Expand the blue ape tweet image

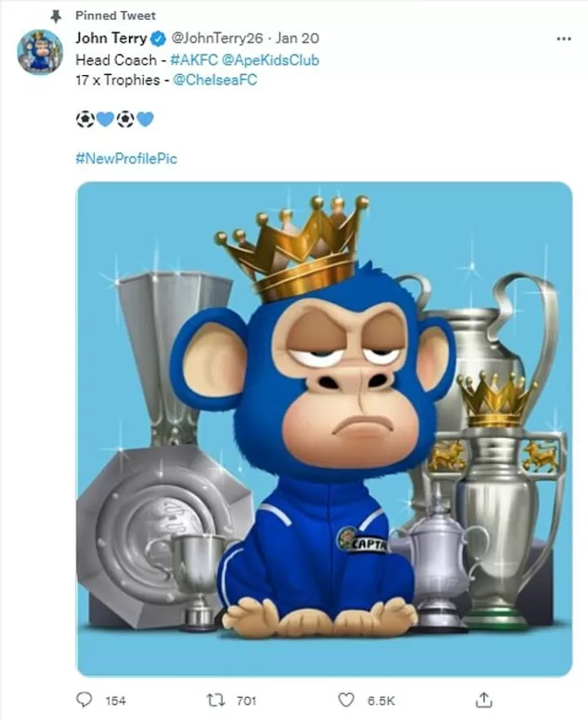point(324,428)
